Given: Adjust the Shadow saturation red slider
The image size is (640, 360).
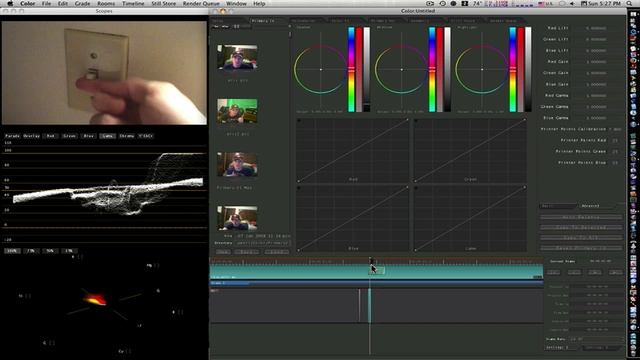Looking at the screenshot, I should [359, 69].
